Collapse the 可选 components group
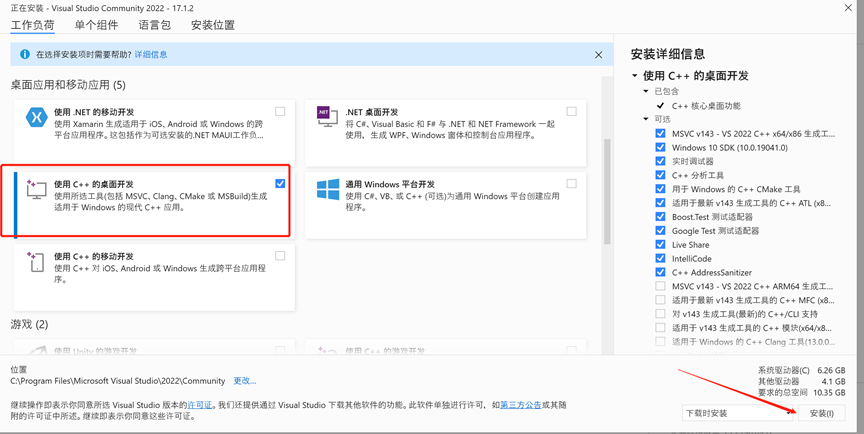Viewport: 864px width, 434px height. [646, 119]
